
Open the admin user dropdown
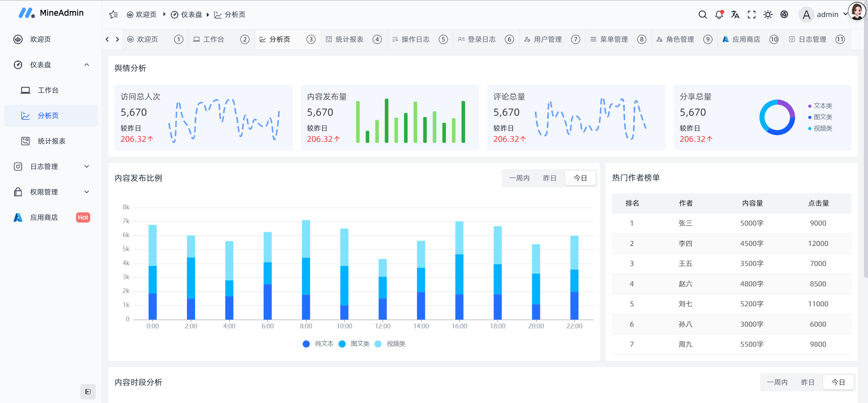827,15
